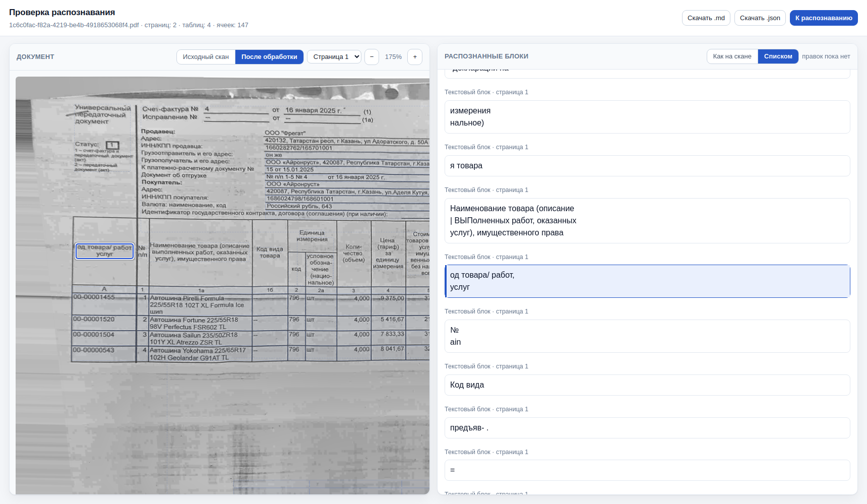867x504 pixels.
Task: Switch to Исходный скан view
Action: pyautogui.click(x=206, y=56)
